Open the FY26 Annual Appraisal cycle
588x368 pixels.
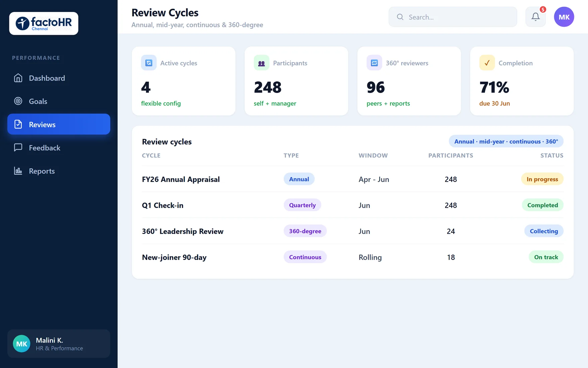[181, 179]
